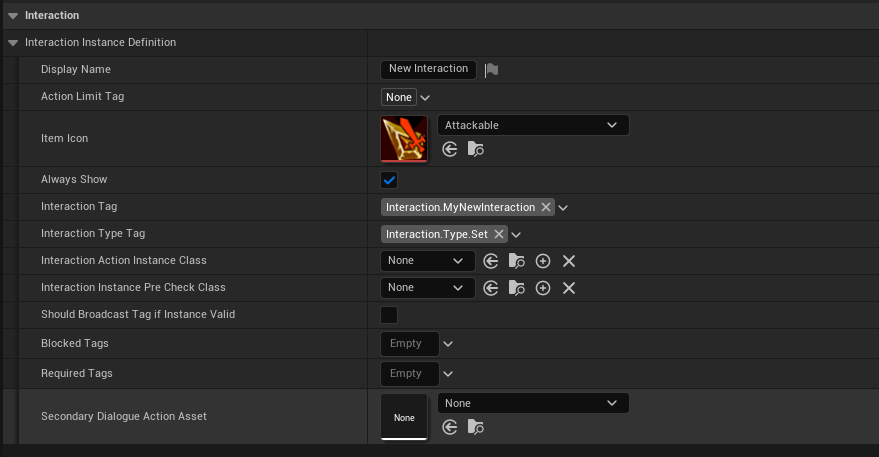The height and width of the screenshot is (457, 879).
Task: Click the Item Icon sword thumbnail
Action: click(x=404, y=139)
